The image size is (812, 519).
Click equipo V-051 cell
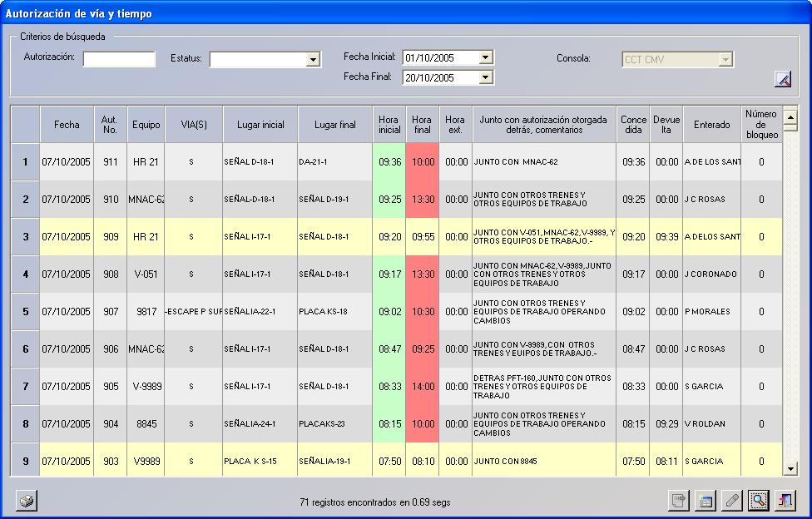point(146,274)
